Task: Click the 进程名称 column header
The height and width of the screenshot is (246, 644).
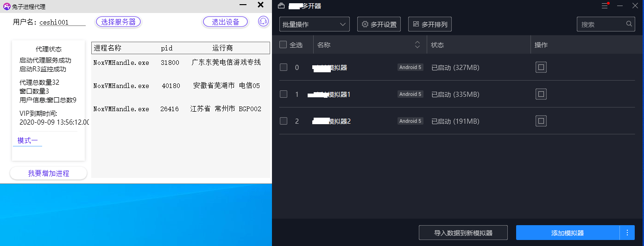Action: 107,48
